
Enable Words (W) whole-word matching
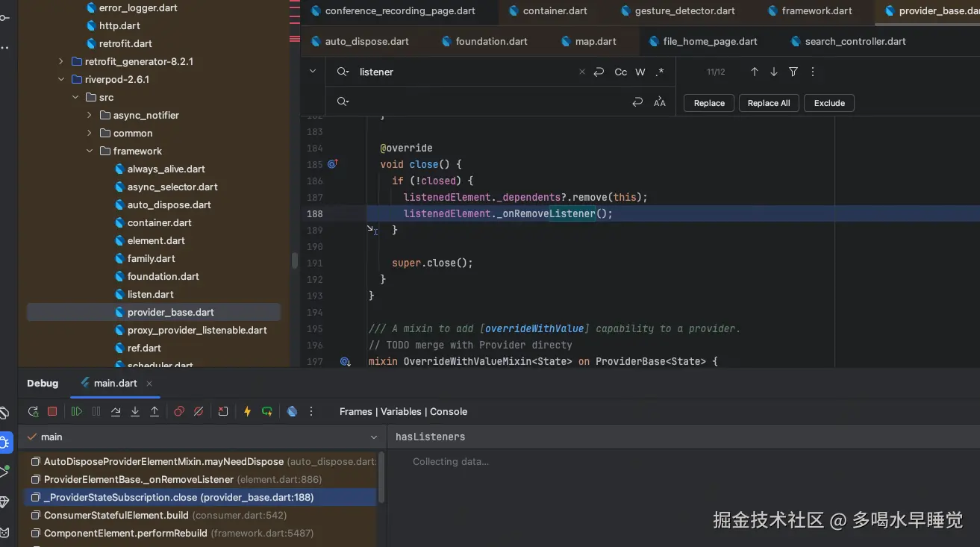point(640,72)
